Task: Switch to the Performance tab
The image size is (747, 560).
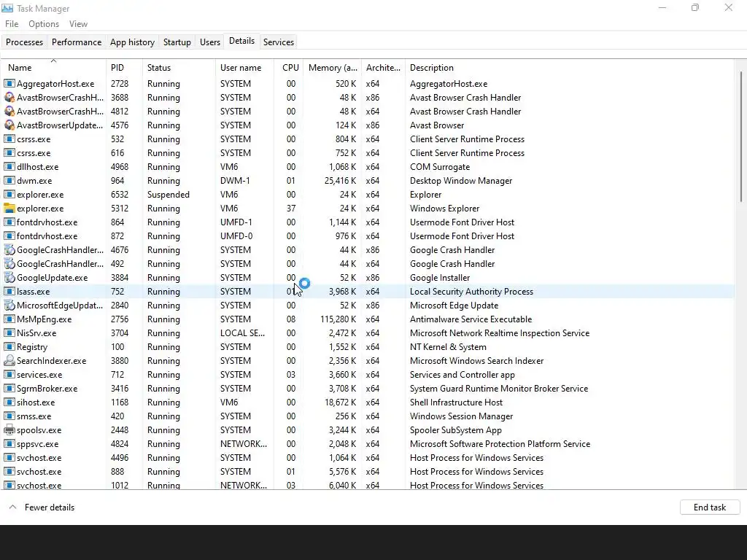Action: (76, 42)
